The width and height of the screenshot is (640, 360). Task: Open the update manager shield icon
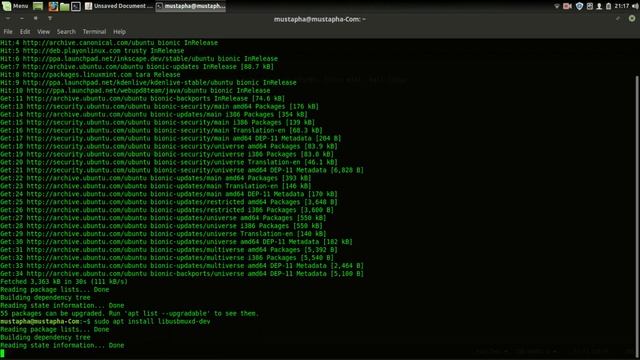(579, 6)
